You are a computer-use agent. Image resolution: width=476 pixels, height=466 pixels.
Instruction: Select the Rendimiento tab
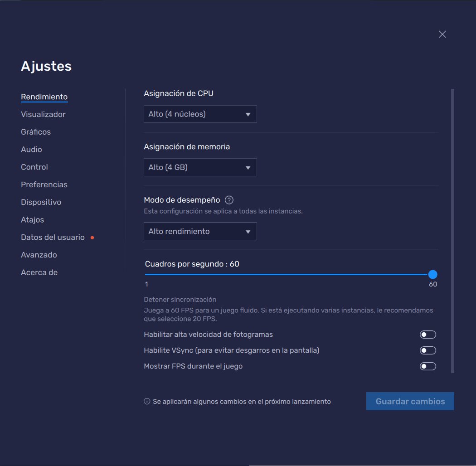click(44, 97)
